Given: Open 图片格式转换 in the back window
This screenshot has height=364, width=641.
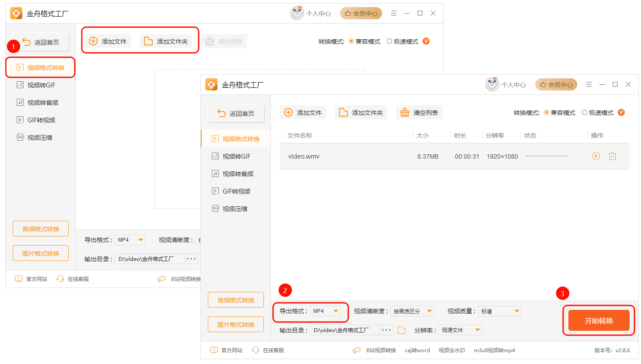Looking at the screenshot, I should click(x=41, y=253).
